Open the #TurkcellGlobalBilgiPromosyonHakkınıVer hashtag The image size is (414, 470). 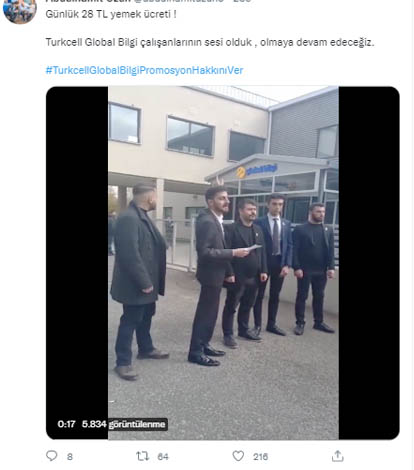pyautogui.click(x=144, y=70)
